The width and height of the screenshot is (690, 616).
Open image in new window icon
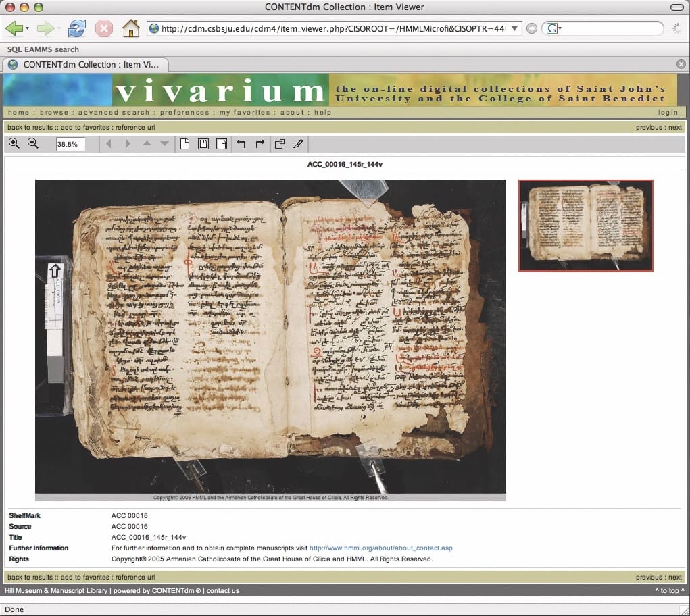tap(279, 144)
